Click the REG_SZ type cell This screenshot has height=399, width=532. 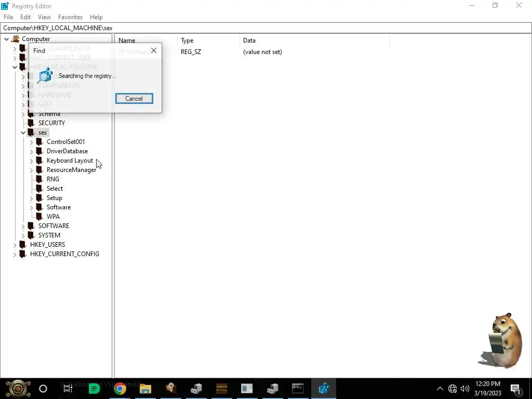[x=191, y=52]
